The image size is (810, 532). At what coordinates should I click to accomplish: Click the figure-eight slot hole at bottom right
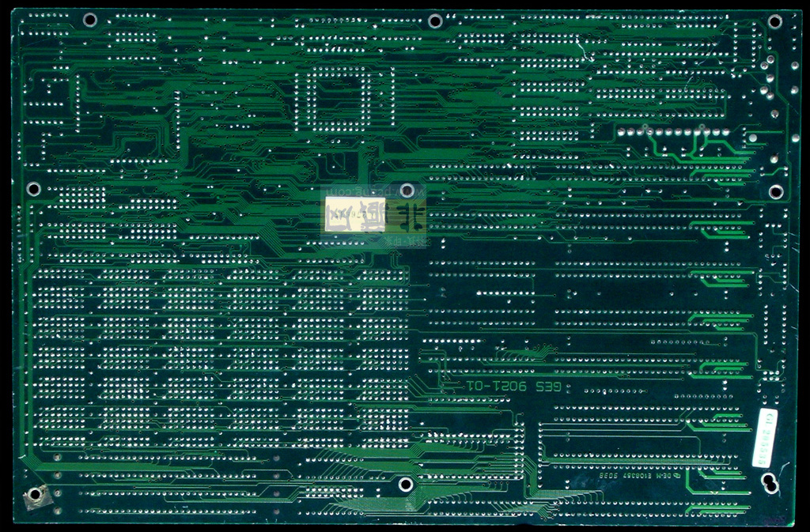pyautogui.click(x=769, y=481)
